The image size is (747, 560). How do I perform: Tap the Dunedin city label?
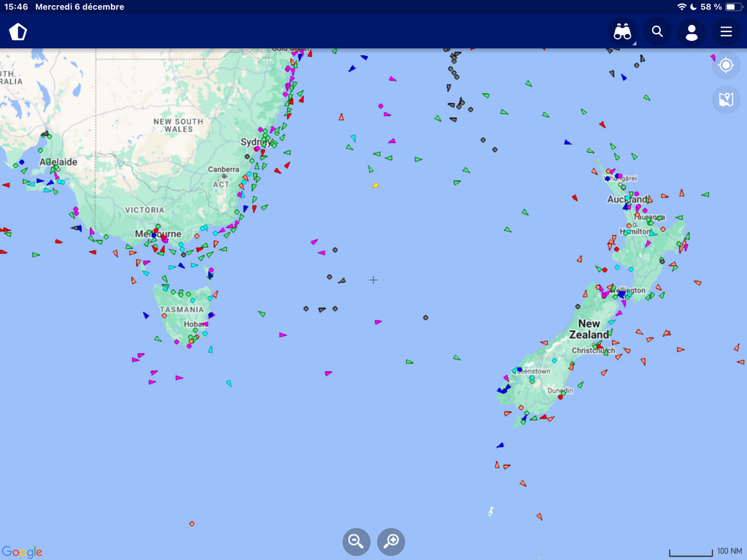coord(560,391)
